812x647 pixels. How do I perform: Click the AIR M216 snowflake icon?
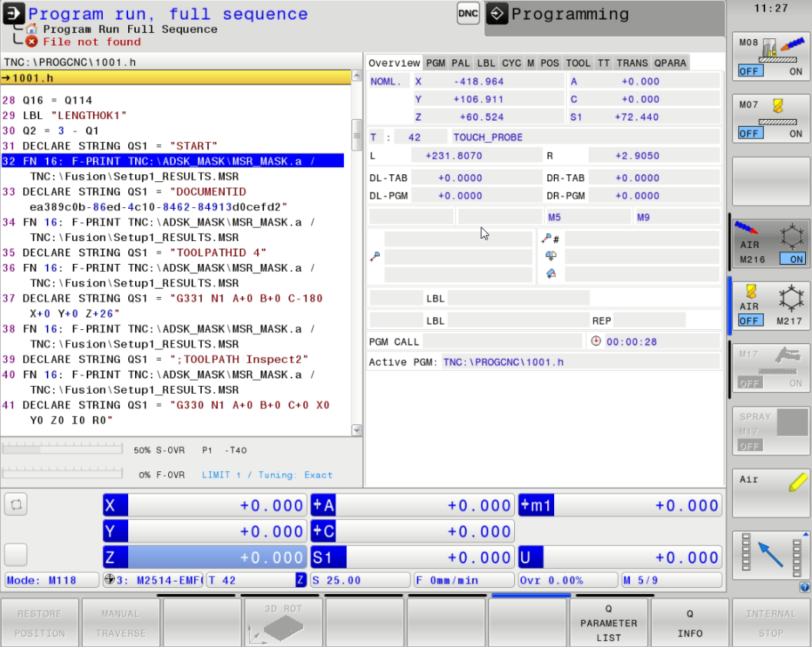click(x=792, y=236)
